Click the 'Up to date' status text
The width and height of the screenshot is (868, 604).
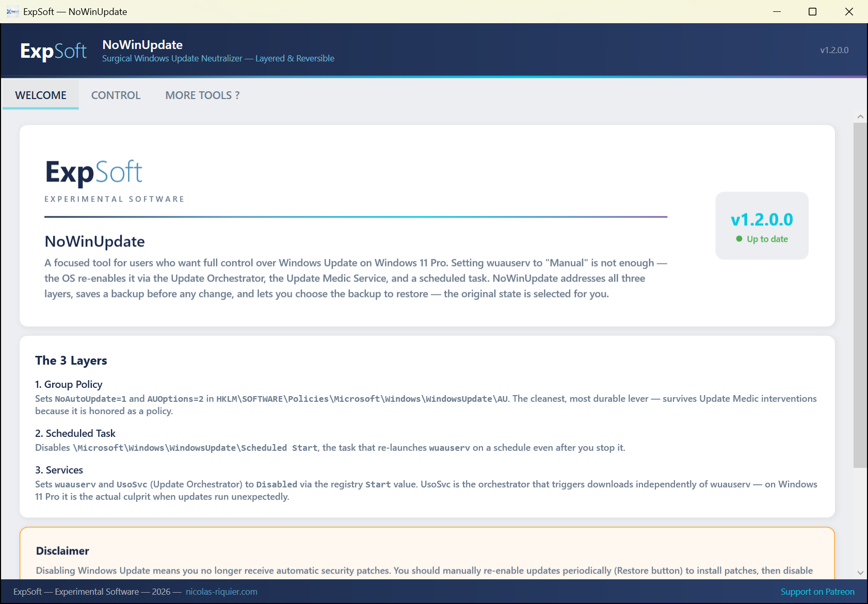[x=767, y=239]
